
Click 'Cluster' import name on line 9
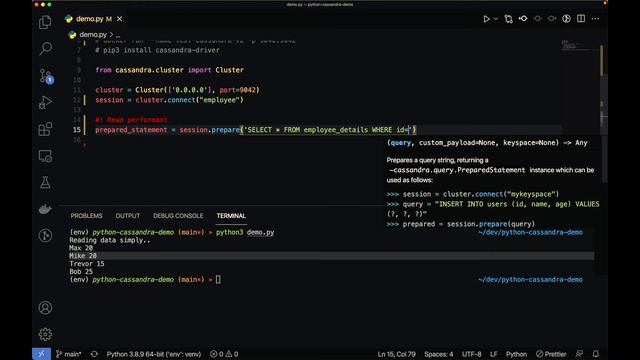click(x=229, y=70)
